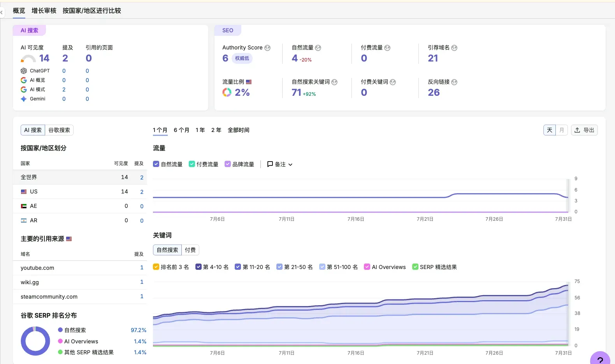
Task: Click the info icon beside 反向链接
Action: click(x=454, y=82)
